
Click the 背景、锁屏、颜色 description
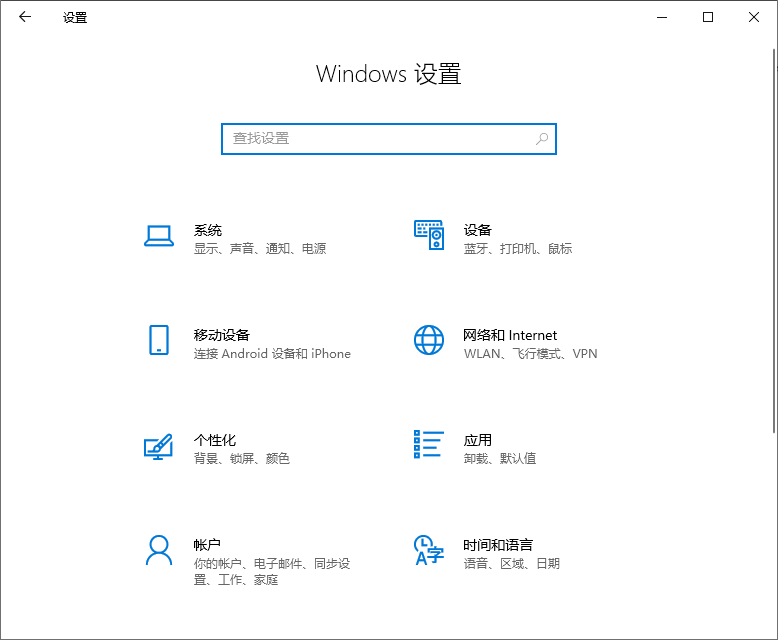coord(242,458)
